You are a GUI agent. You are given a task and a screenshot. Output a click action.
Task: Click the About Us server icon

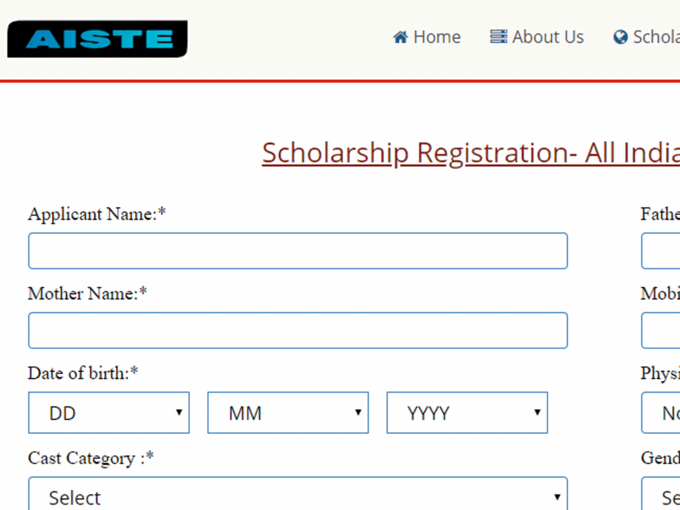click(498, 36)
